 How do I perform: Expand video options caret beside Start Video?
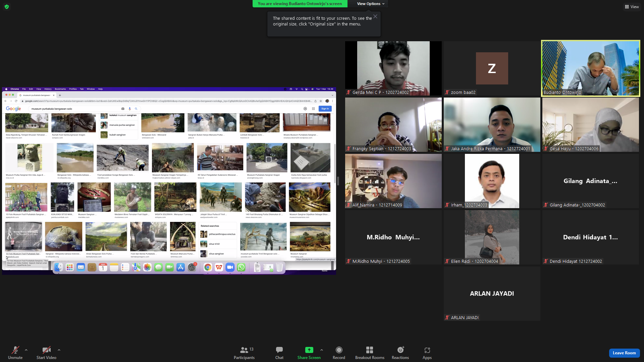pos(59,350)
